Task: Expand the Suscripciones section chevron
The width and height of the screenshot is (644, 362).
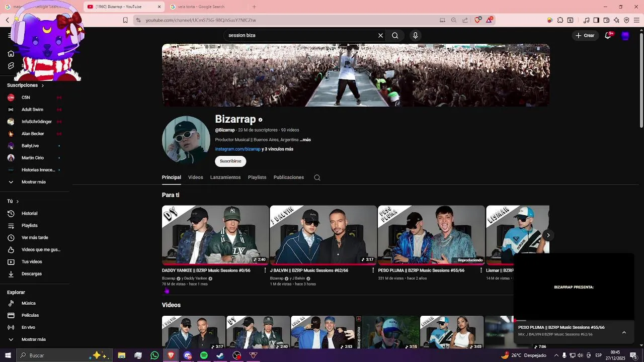Action: 43,85
